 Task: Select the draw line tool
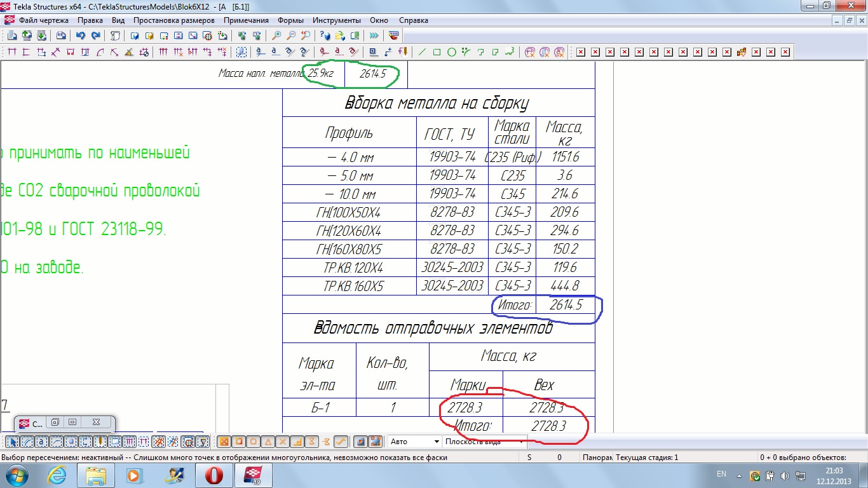click(423, 52)
